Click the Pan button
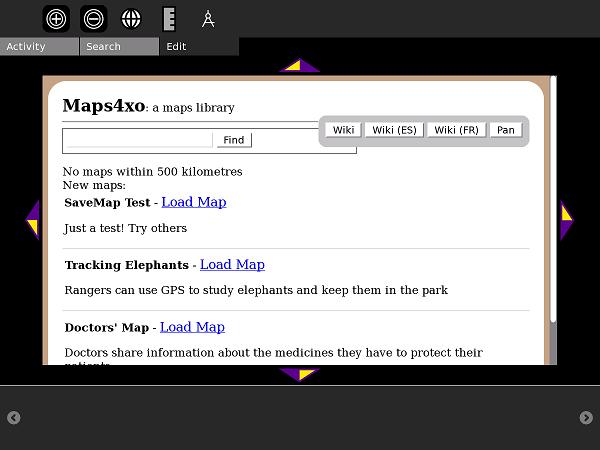600x450 pixels. [x=506, y=130]
